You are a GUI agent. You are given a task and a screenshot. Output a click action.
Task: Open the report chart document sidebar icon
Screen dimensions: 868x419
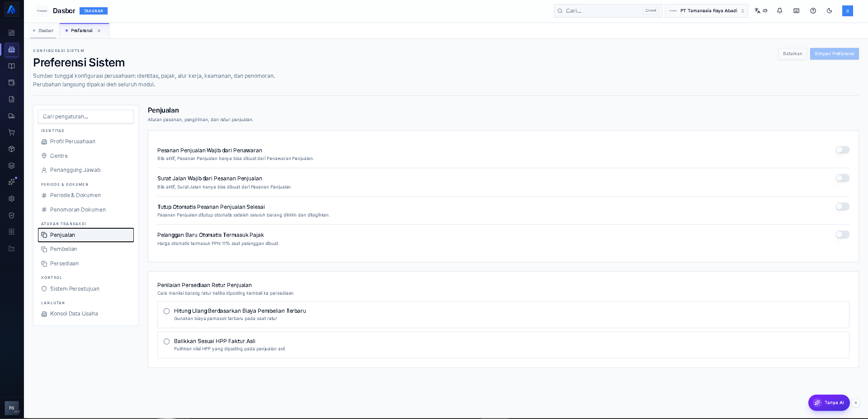pyautogui.click(x=12, y=99)
